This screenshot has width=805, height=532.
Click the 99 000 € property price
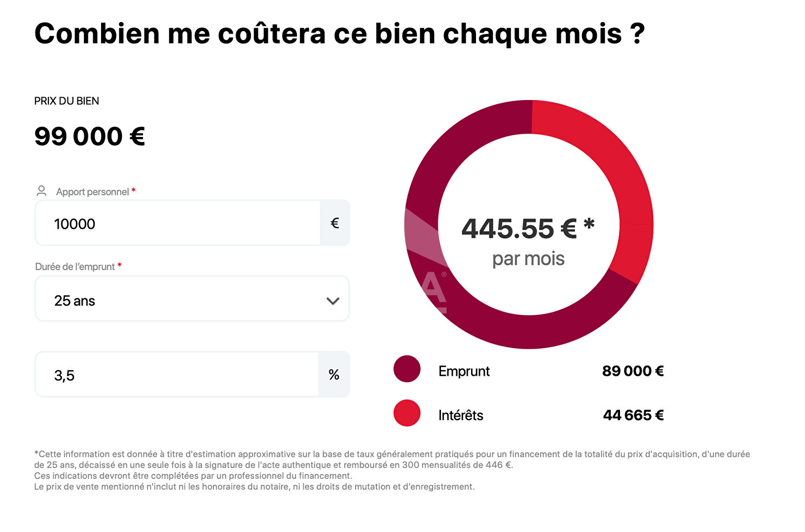[89, 137]
